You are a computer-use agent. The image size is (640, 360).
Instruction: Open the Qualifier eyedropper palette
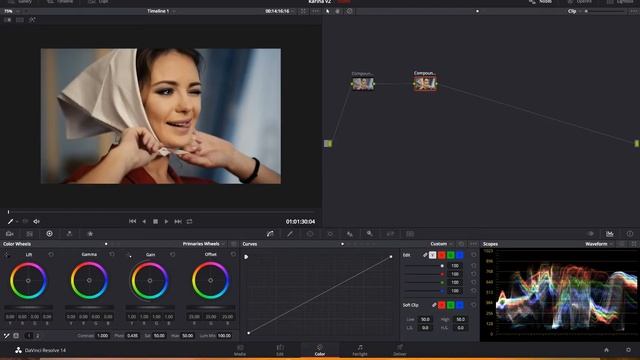290,234
